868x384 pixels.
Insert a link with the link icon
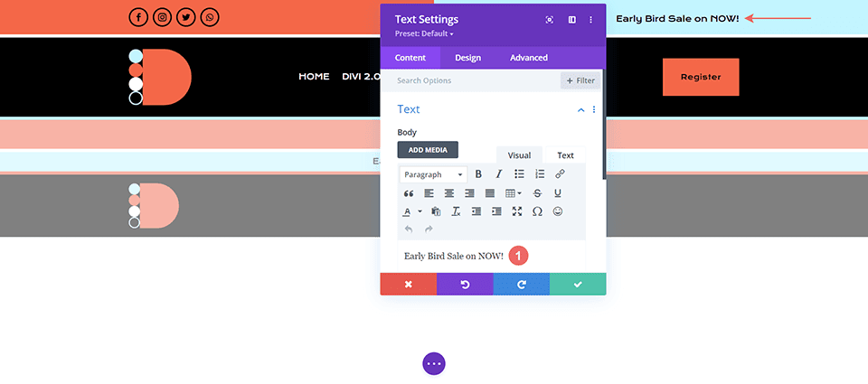(560, 174)
